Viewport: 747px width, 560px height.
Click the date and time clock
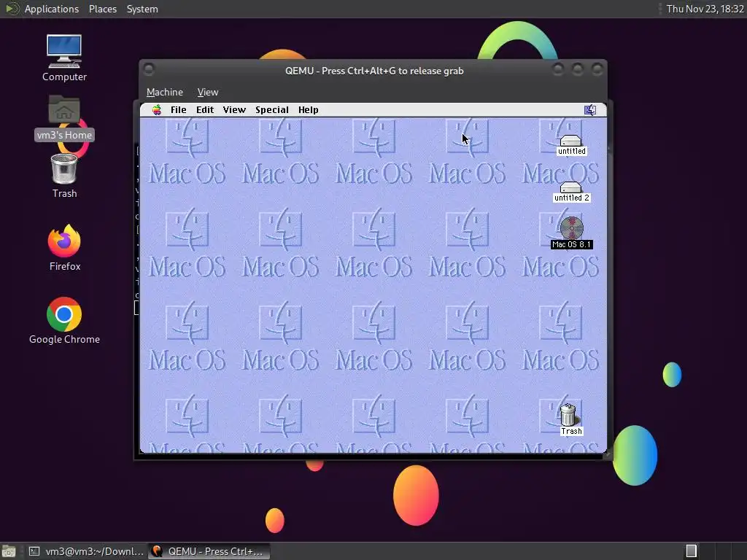[x=705, y=9]
